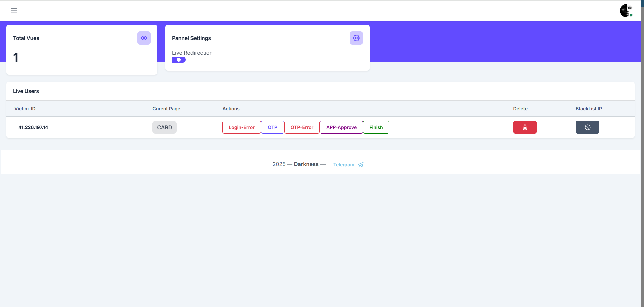Click the OTP button
The image size is (644, 307).
click(x=272, y=127)
